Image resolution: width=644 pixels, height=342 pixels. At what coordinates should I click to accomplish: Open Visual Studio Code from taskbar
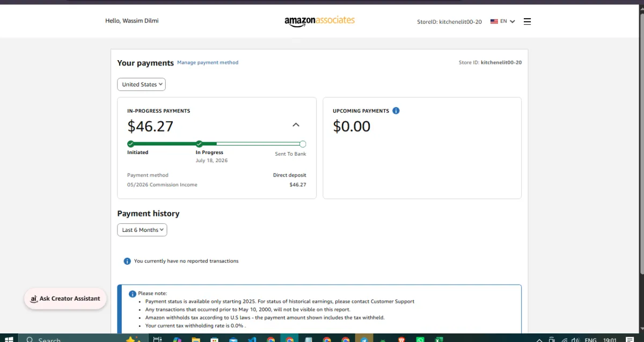tap(252, 339)
